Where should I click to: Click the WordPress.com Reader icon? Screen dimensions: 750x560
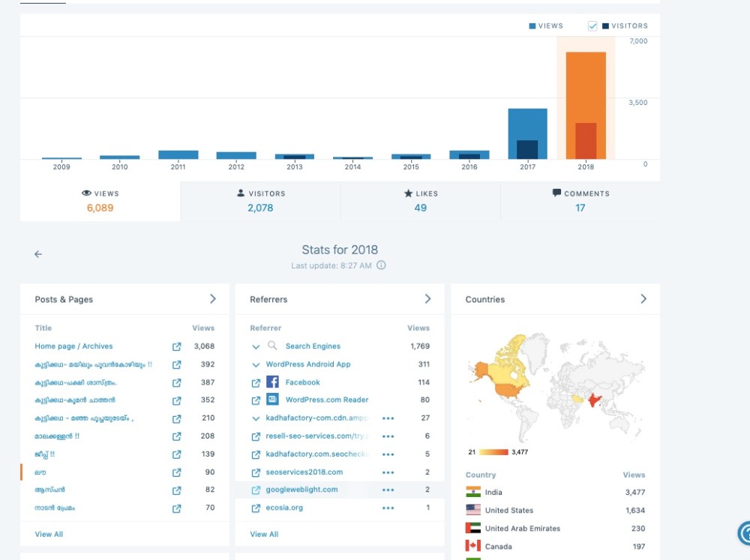click(x=272, y=400)
